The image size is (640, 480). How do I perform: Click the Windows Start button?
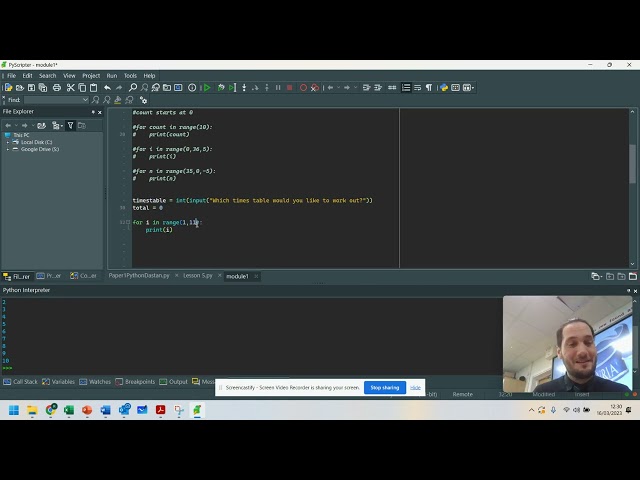[x=14, y=410]
